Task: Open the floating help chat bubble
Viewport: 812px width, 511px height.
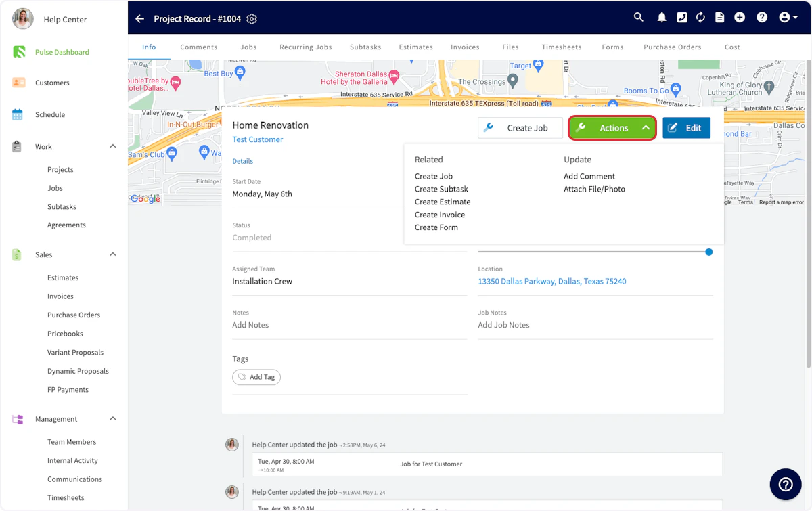Action: click(786, 484)
